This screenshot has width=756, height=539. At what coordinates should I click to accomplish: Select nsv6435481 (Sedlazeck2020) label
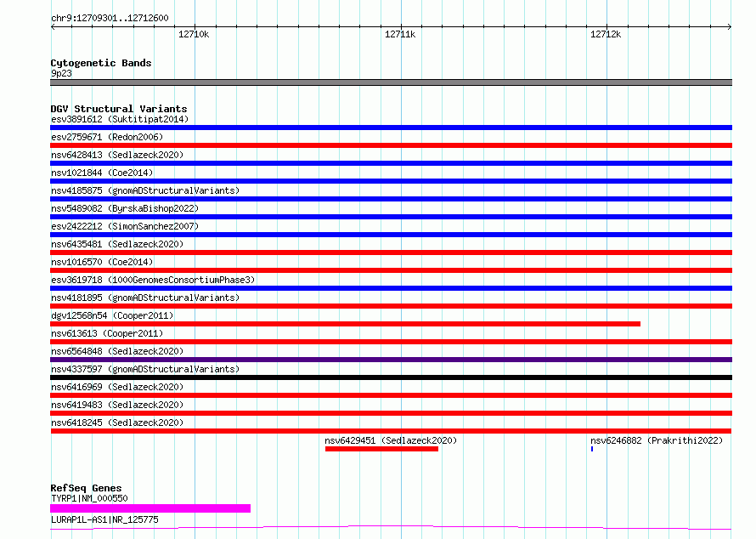coord(117,244)
